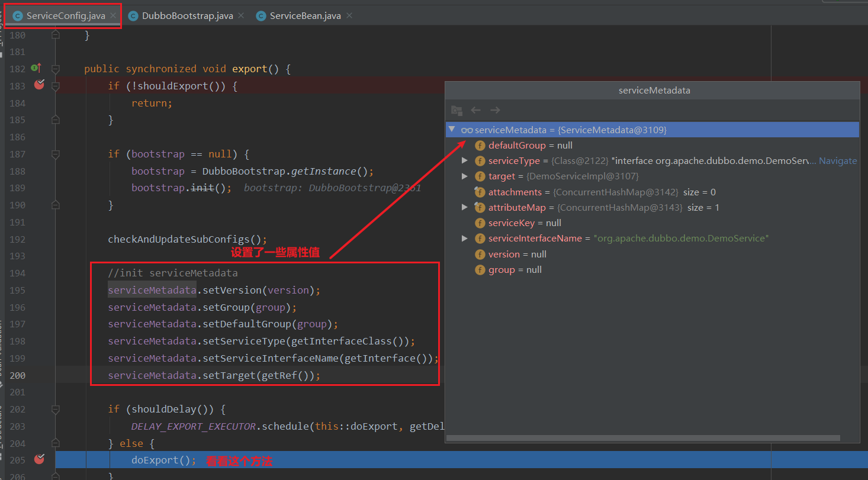Click the line number 196 in gutter
868x480 pixels.
click(17, 307)
